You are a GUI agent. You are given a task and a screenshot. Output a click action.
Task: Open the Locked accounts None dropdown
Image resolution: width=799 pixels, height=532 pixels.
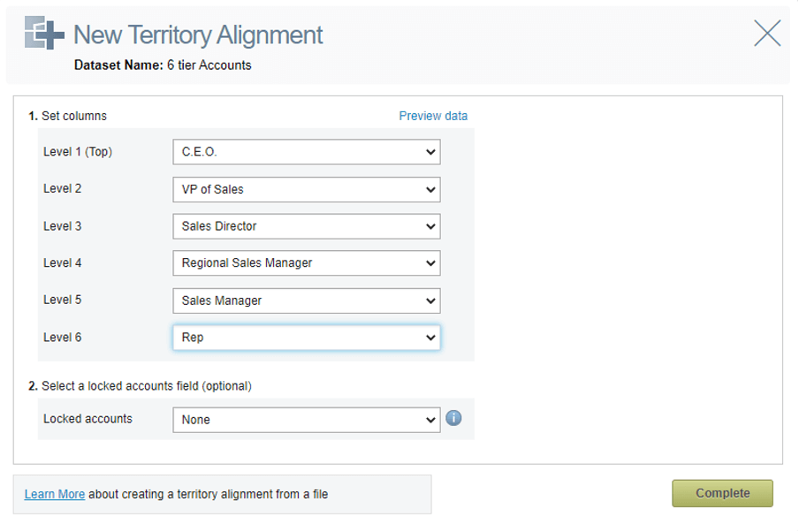tap(306, 420)
